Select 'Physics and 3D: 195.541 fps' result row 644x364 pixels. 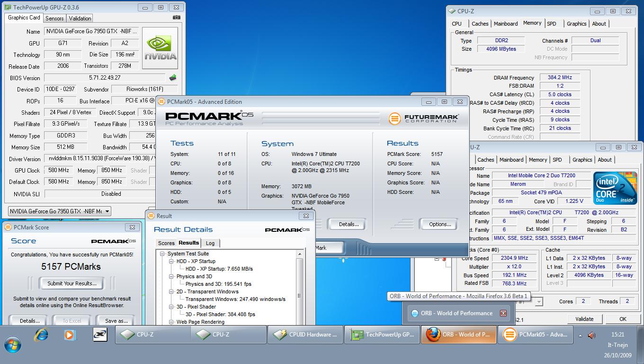[x=218, y=284]
